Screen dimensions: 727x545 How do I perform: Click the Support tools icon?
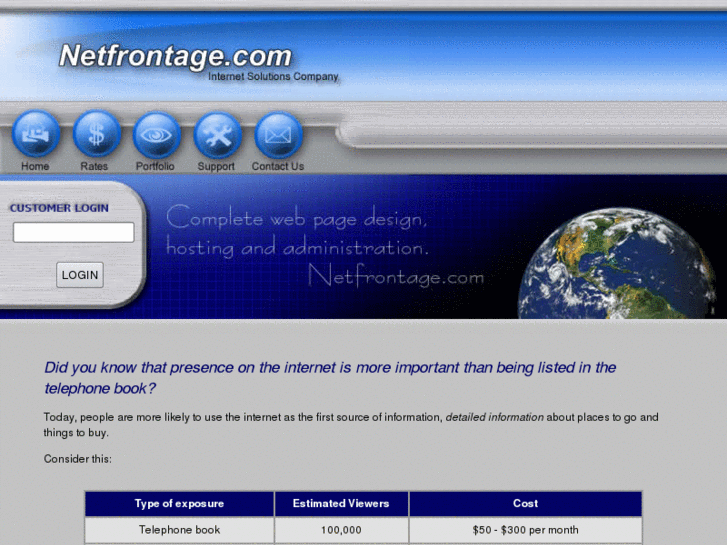[x=217, y=135]
